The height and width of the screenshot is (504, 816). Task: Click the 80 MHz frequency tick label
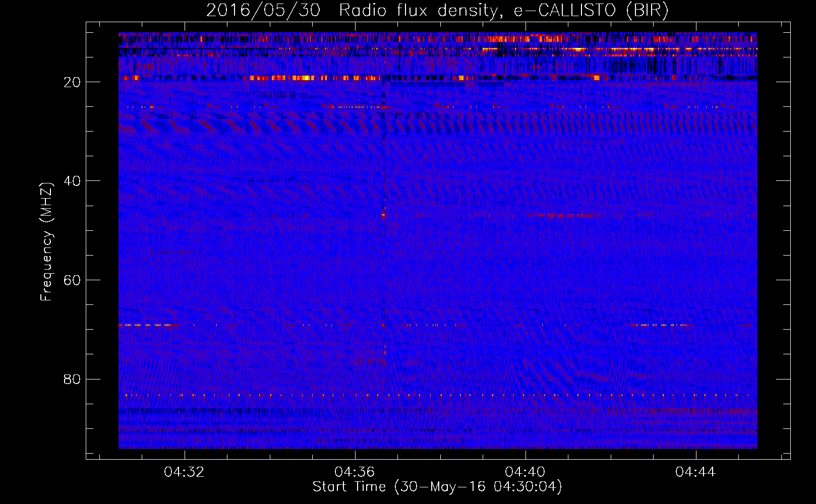click(73, 379)
